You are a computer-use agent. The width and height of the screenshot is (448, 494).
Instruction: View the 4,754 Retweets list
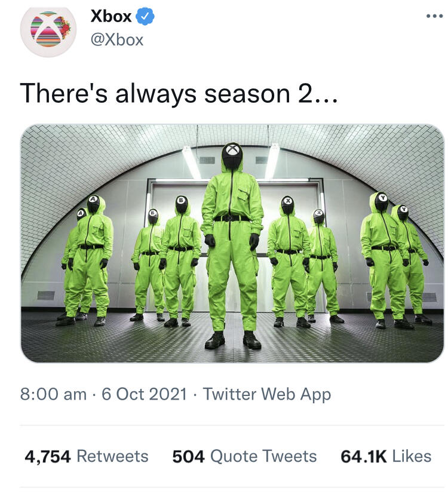click(x=87, y=456)
